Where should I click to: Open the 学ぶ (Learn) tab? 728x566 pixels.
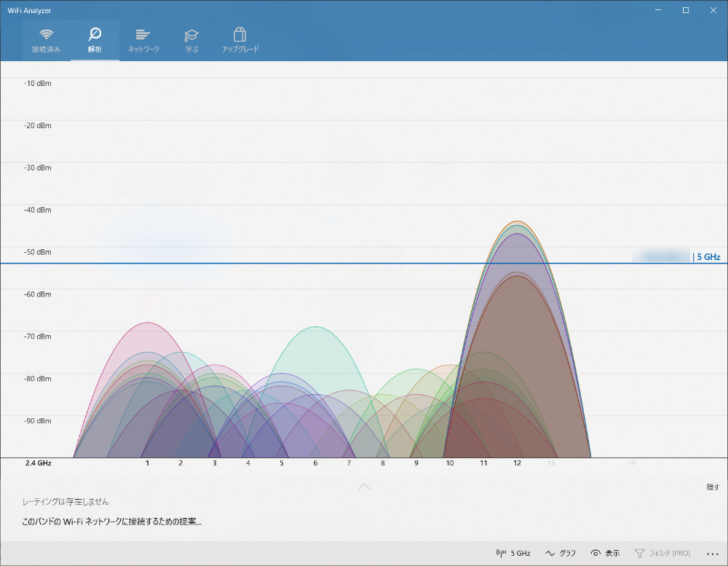tap(191, 41)
